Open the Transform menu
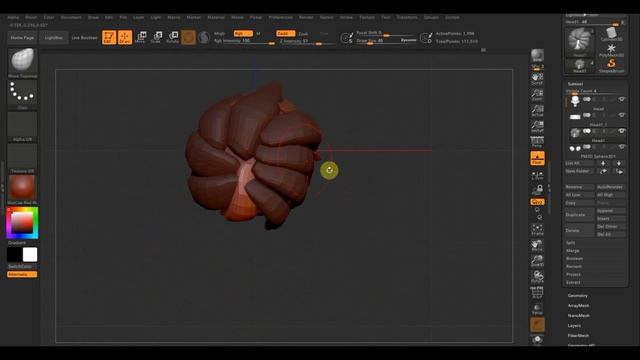This screenshot has height=360, width=640. [x=407, y=18]
